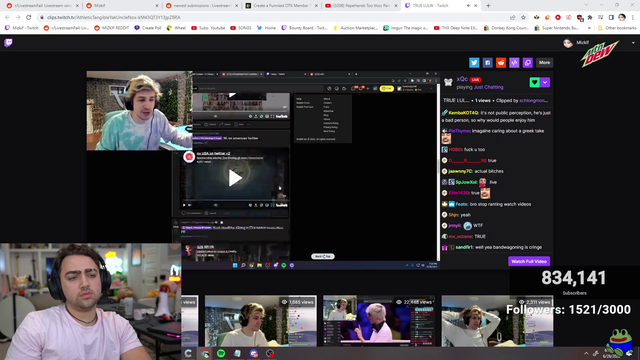
Task: Open a new browser tab
Action: click(x=488, y=6)
